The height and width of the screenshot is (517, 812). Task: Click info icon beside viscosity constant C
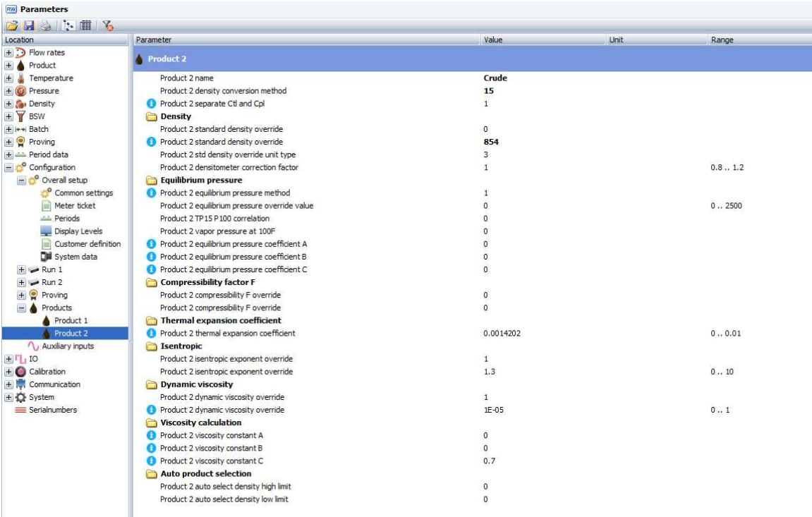151,461
